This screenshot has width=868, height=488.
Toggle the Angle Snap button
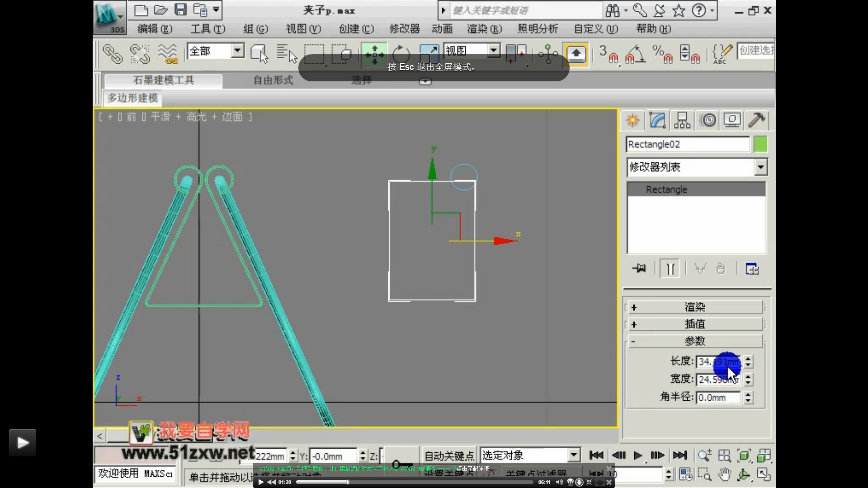click(x=635, y=54)
